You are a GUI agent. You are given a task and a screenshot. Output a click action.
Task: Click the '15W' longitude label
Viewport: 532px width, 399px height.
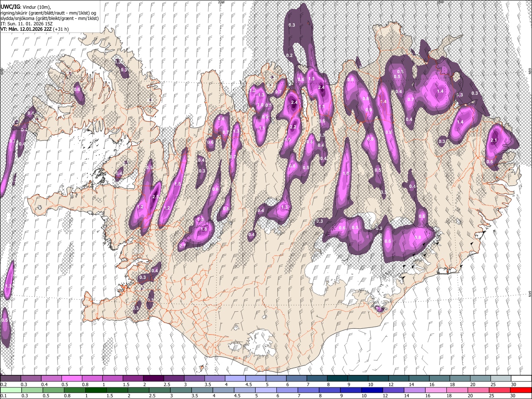click(x=440, y=2)
